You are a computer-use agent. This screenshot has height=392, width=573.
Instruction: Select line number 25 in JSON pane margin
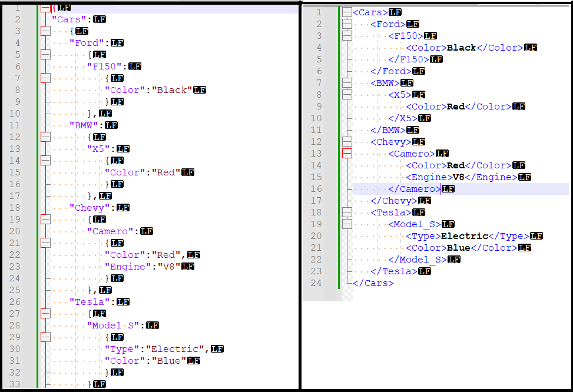[15, 290]
